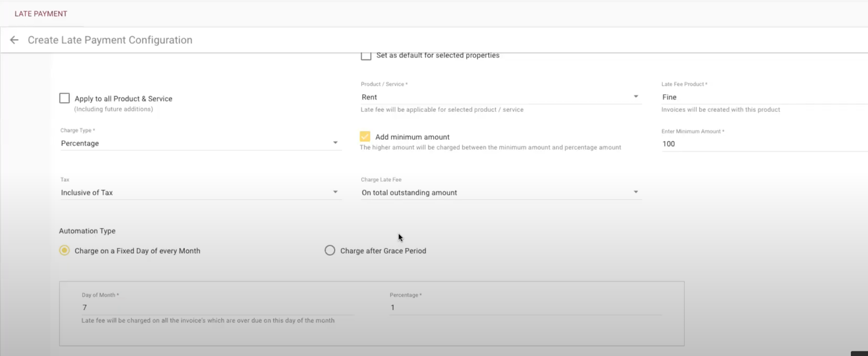Uncheck the Add minimum amount checkbox
Image resolution: width=868 pixels, height=356 pixels.
(365, 137)
